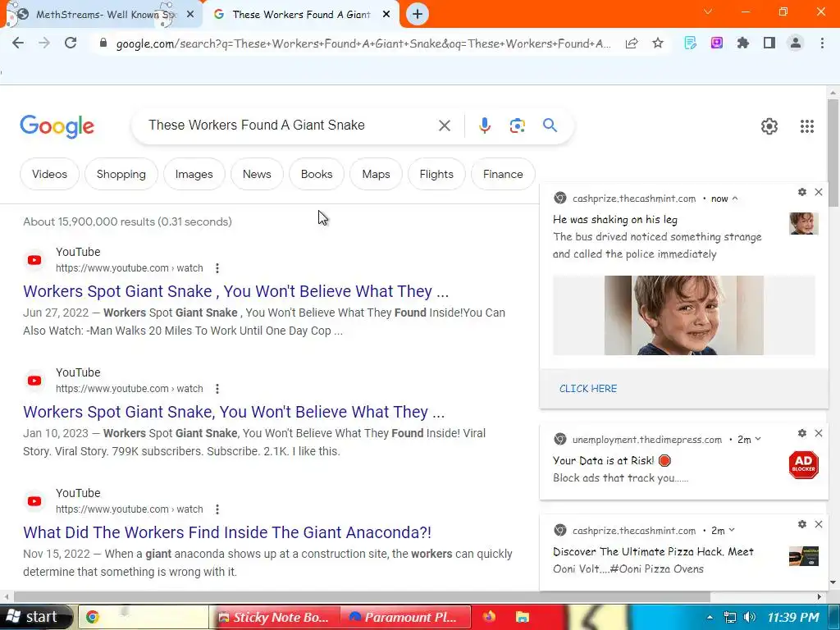This screenshot has width=840, height=630.
Task: Submit search with the magnifier icon
Action: click(550, 126)
